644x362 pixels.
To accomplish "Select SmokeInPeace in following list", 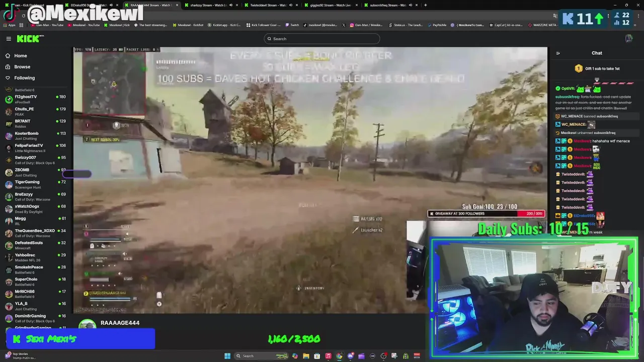I will (36, 269).
